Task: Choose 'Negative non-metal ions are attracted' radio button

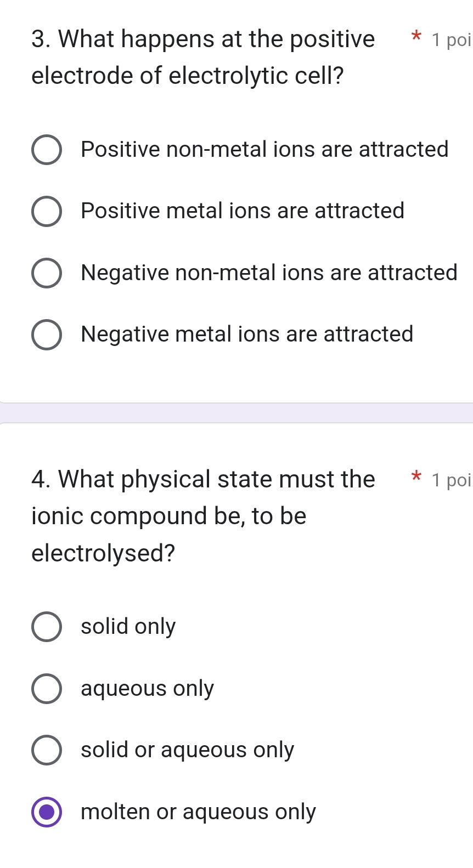Action: click(47, 273)
